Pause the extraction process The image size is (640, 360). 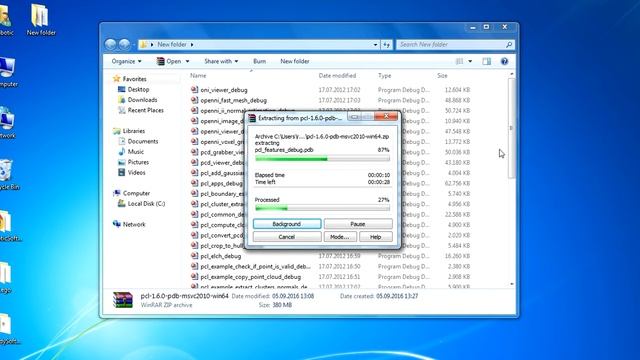click(x=358, y=224)
